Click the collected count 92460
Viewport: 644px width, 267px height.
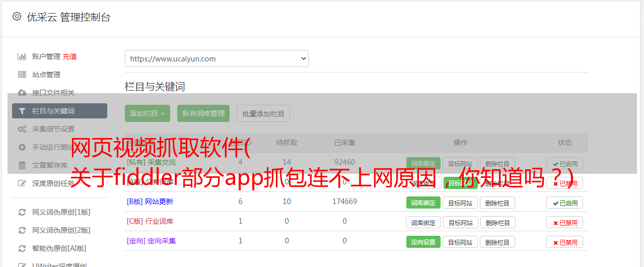click(x=344, y=162)
